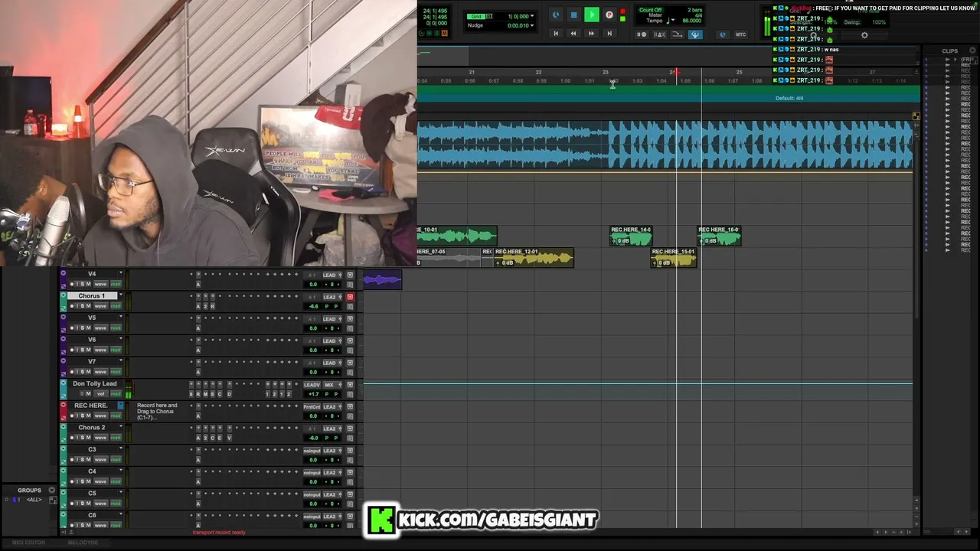The image size is (980, 551).
Task: Click the Go to End transport button
Action: [609, 34]
